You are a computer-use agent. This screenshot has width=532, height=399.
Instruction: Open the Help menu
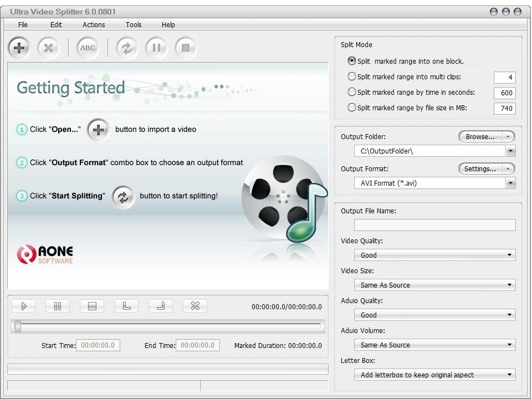pos(168,25)
